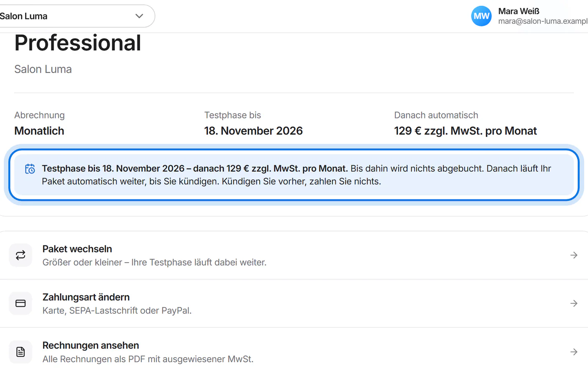Click right arrow on Paket wechseln row

pos(574,255)
